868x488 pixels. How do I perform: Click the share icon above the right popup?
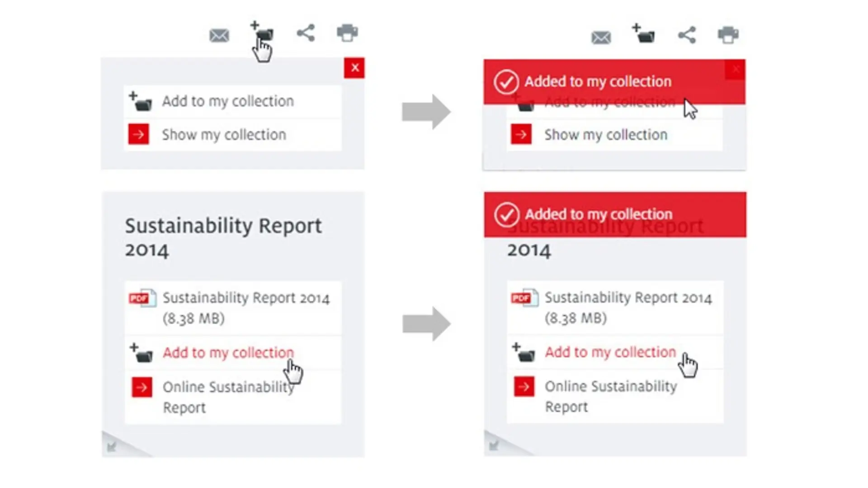coord(688,35)
